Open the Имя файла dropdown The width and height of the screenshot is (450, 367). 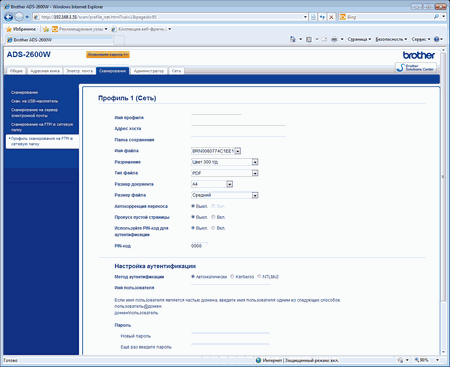pyautogui.click(x=216, y=151)
